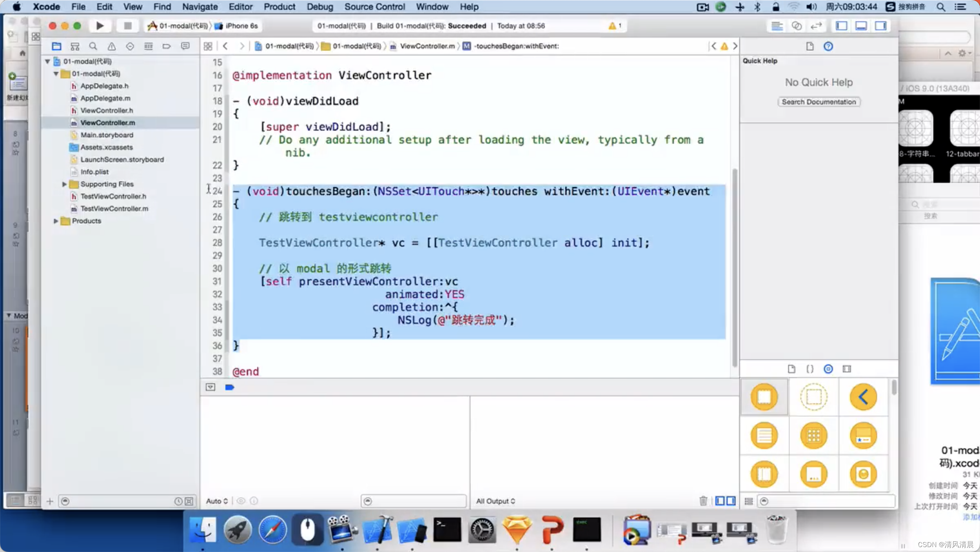Run the project with the Play button
The image size is (980, 552).
tap(100, 26)
